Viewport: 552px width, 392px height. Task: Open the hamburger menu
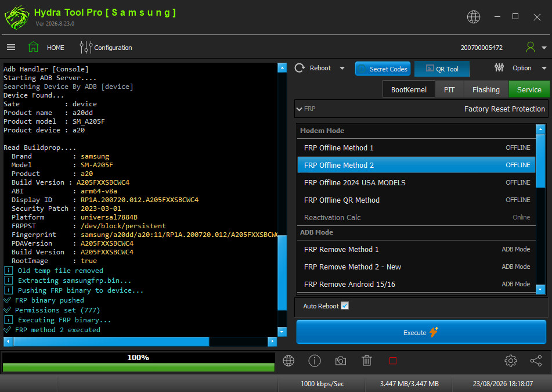11,47
